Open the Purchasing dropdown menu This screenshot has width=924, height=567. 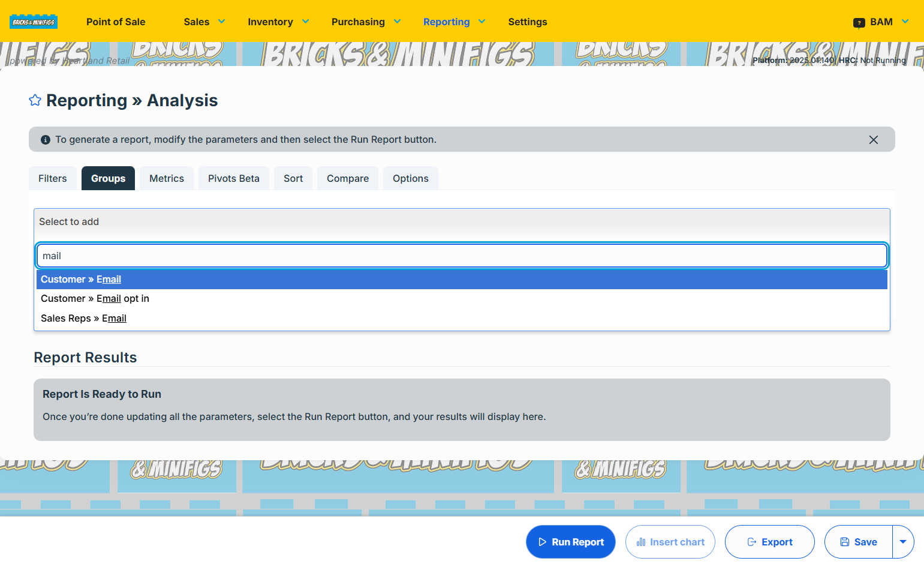coord(366,22)
